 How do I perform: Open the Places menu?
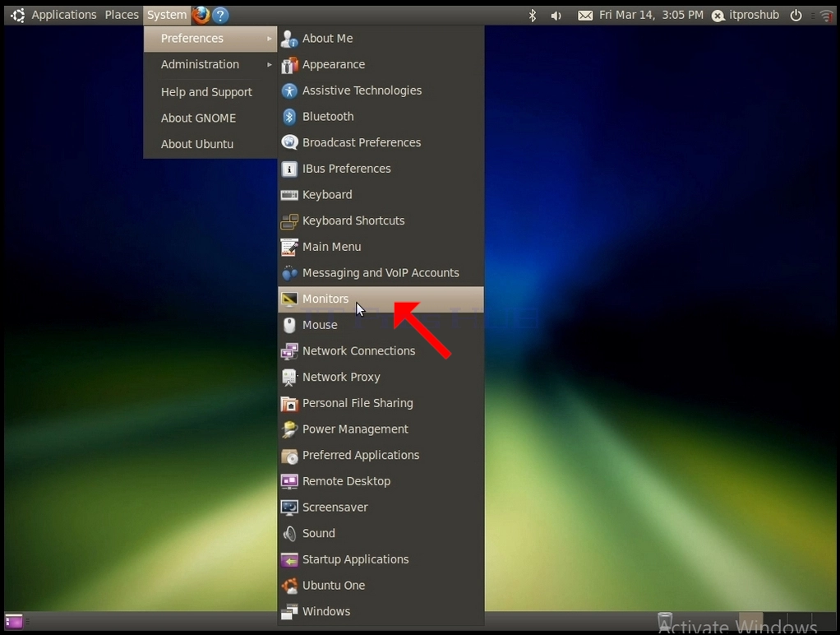pyautogui.click(x=122, y=15)
